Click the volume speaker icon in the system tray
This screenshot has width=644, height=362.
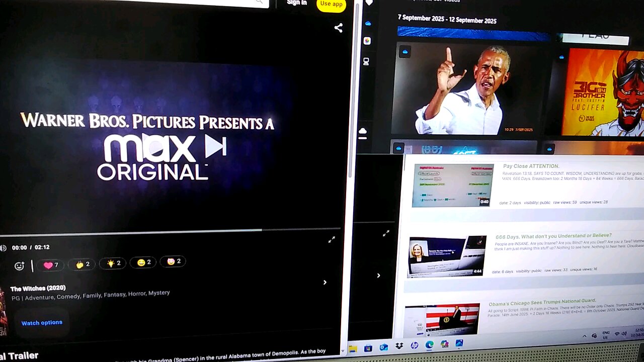pyautogui.click(x=624, y=334)
